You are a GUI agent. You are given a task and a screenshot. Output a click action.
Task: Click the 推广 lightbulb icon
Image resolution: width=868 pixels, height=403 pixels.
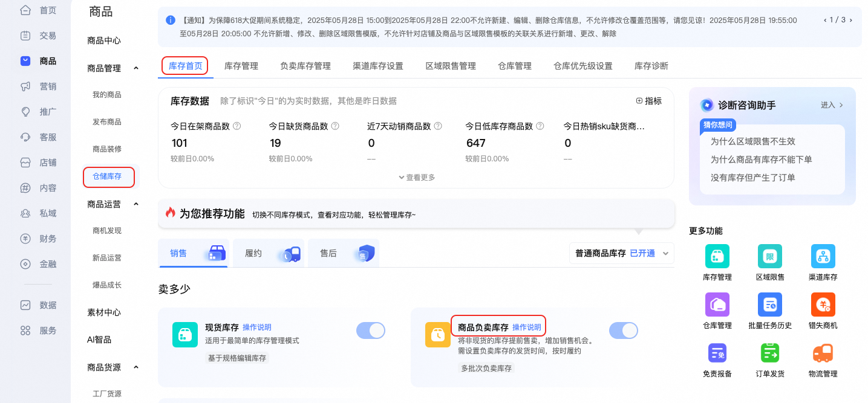(25, 112)
